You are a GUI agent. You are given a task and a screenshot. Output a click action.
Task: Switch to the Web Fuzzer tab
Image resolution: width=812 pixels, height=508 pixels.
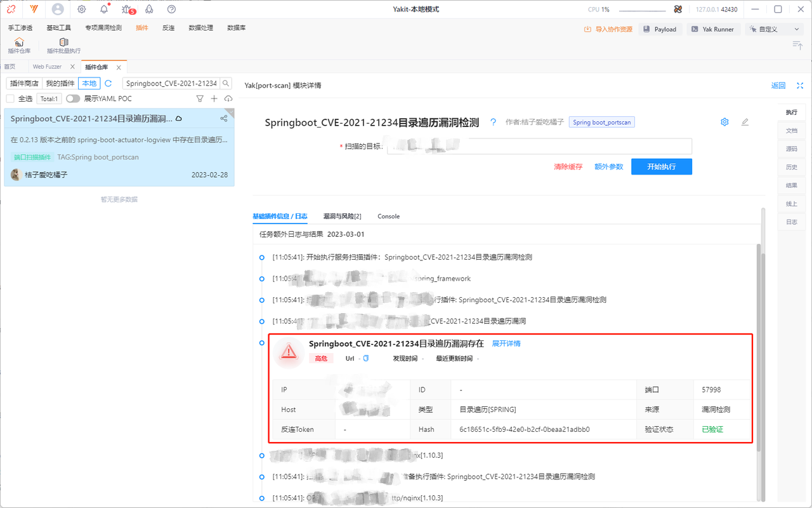(47, 67)
